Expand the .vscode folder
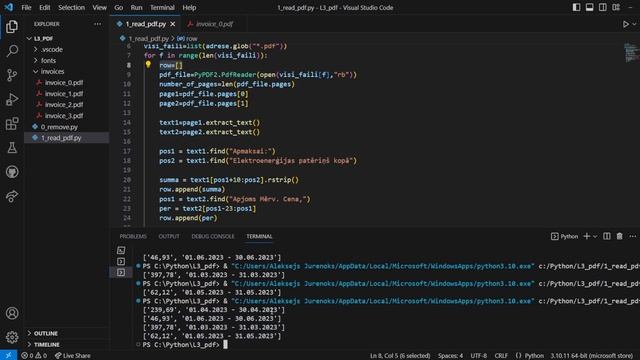This screenshot has width=640, height=360. coord(67,49)
